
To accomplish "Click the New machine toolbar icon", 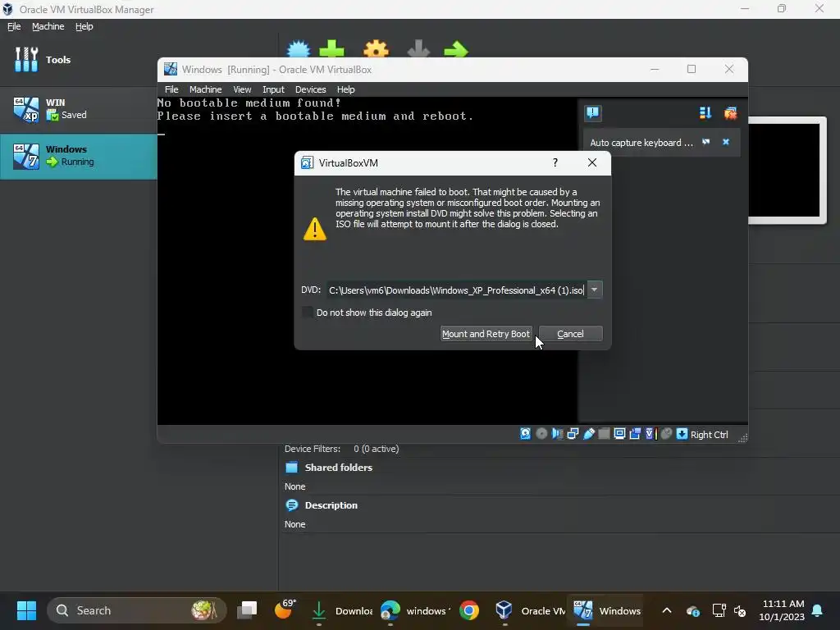I will click(x=299, y=49).
